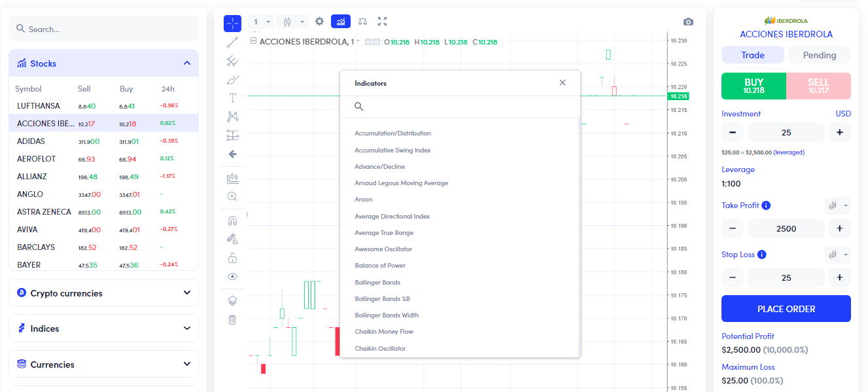The width and height of the screenshot is (868, 392).
Task: Click the USD currency link
Action: click(x=843, y=114)
